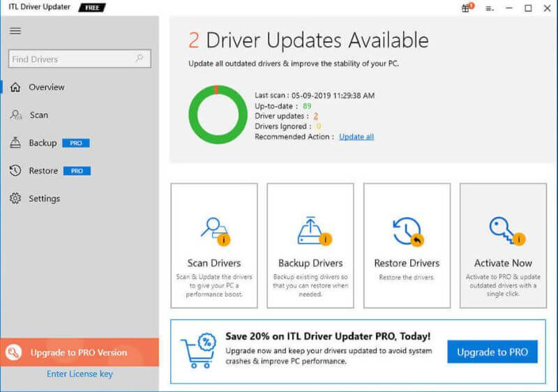Click the Up-to-date count 89
This screenshot has height=392, width=558.
[307, 106]
